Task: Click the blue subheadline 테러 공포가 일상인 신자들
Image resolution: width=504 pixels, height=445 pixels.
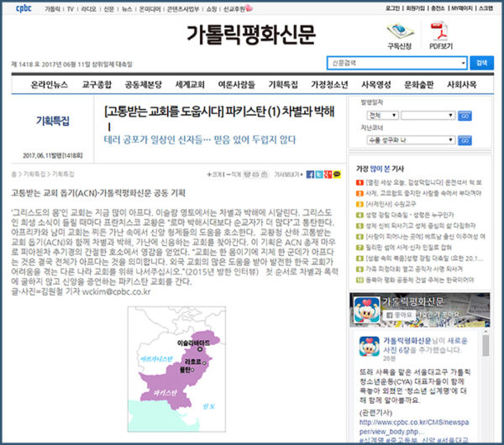Action: [x=200, y=139]
